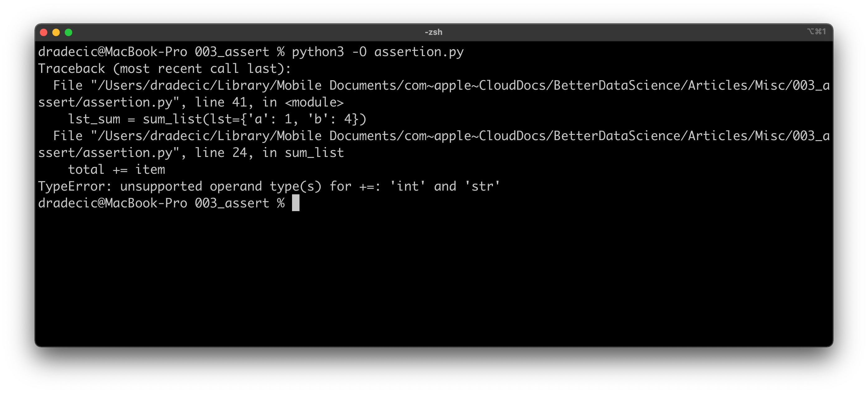
Task: Click the &lt;module&gt; text in traceback
Action: (314, 102)
